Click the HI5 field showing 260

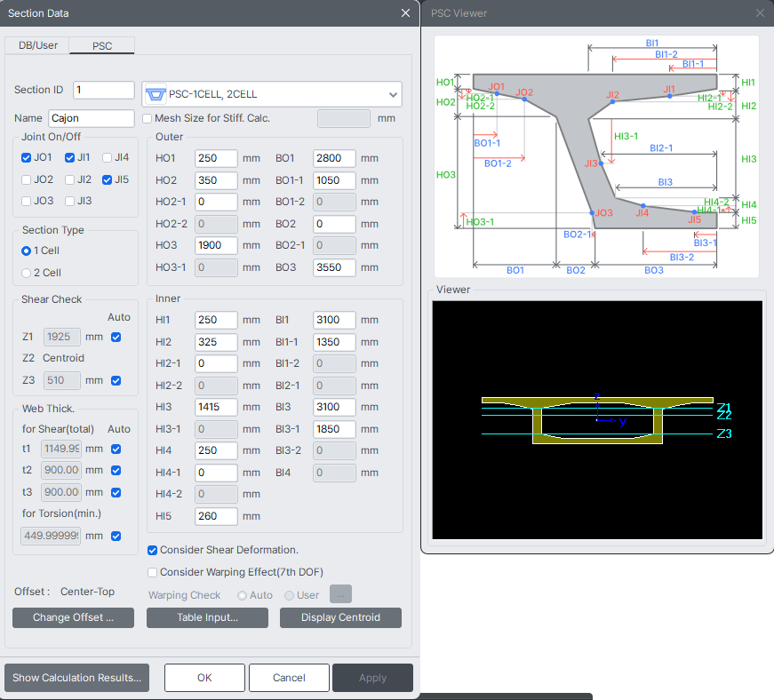point(216,516)
